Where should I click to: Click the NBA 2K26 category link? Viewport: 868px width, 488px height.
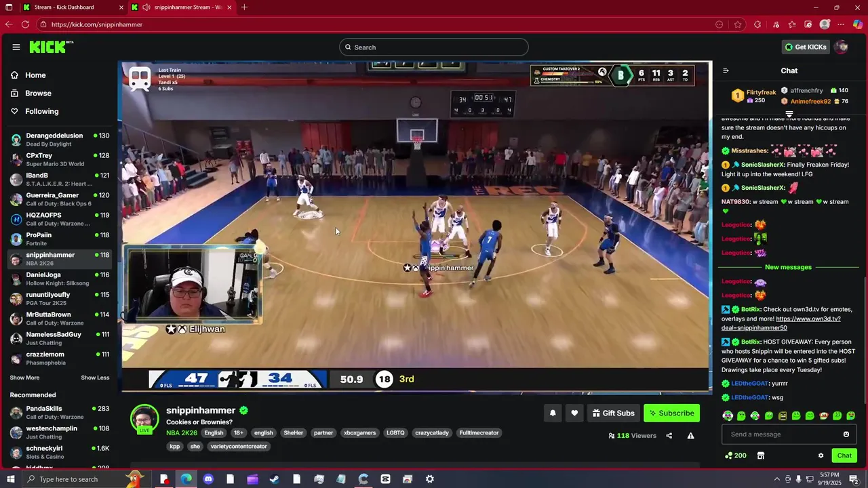point(182,432)
